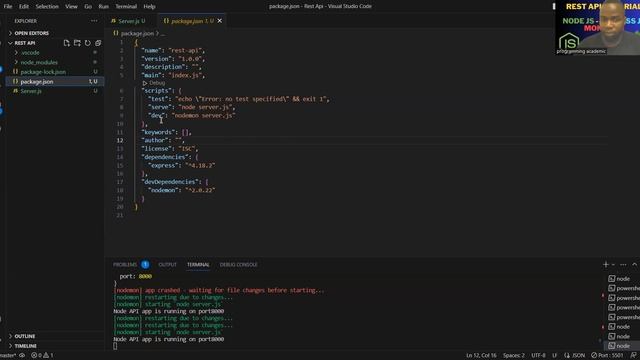Switch to the OUTPUT panel tab

(x=167, y=265)
